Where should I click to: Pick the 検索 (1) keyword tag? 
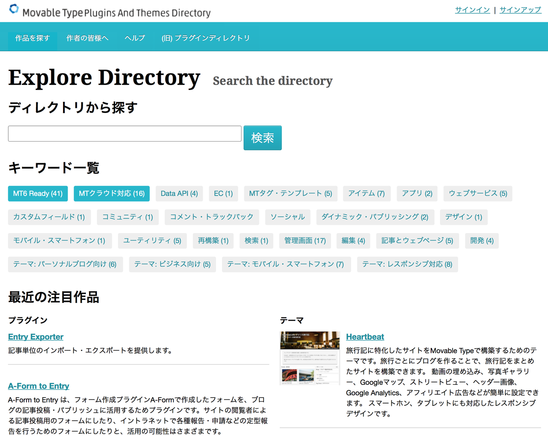tap(256, 241)
